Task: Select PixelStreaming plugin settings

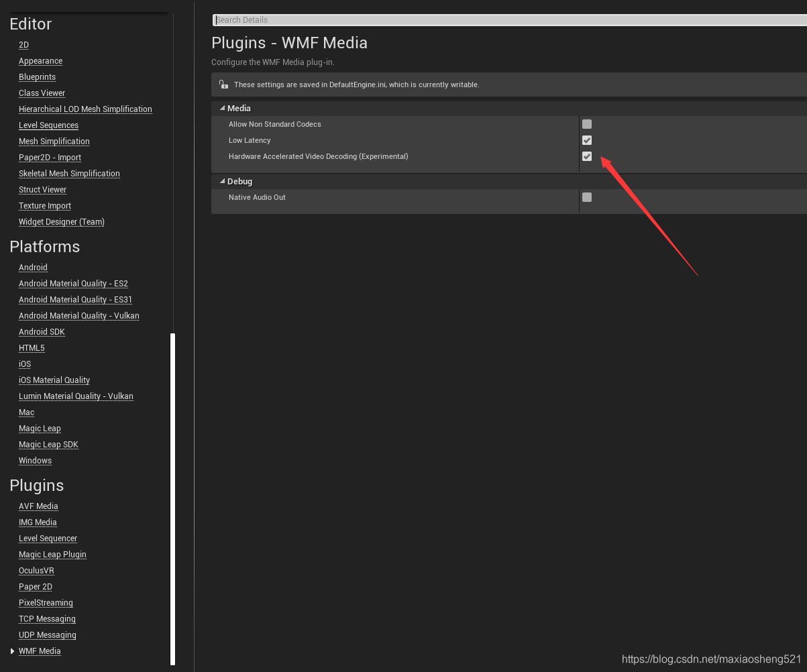Action: coord(46,603)
